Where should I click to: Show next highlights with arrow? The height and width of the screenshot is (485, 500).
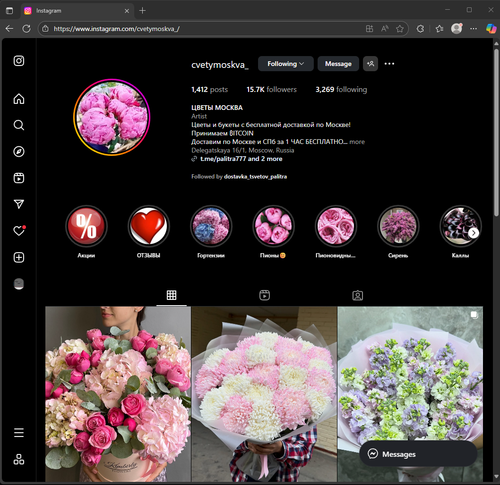[473, 233]
